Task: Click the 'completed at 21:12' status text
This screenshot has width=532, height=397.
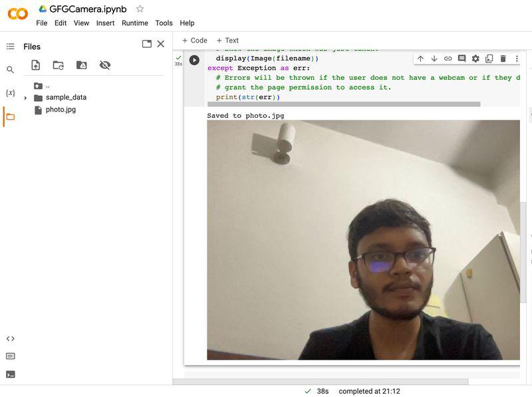Action: [x=369, y=391]
